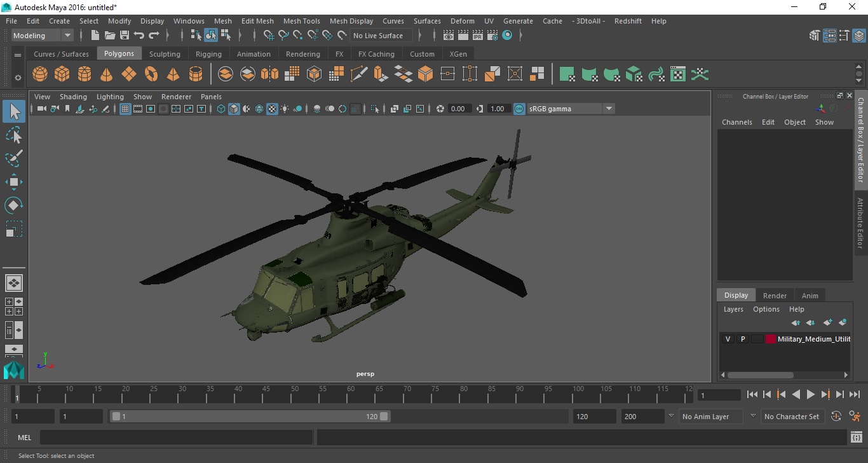
Task: Toggle snap to curves
Action: coord(283,36)
